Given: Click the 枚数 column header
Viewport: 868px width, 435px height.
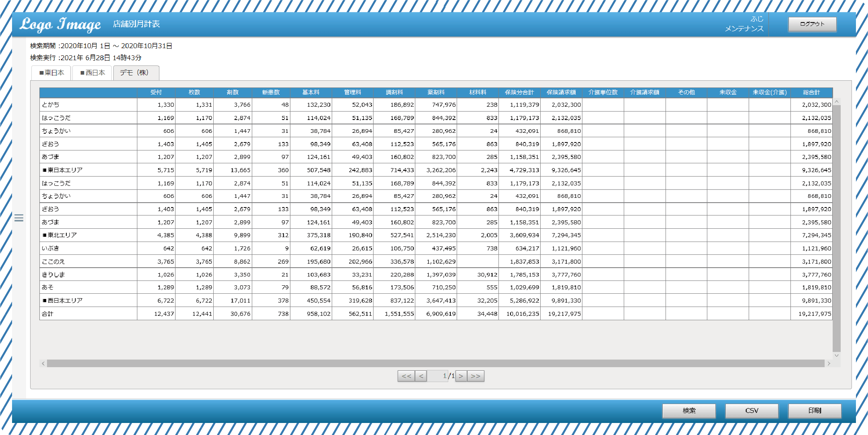Looking at the screenshot, I should point(194,92).
